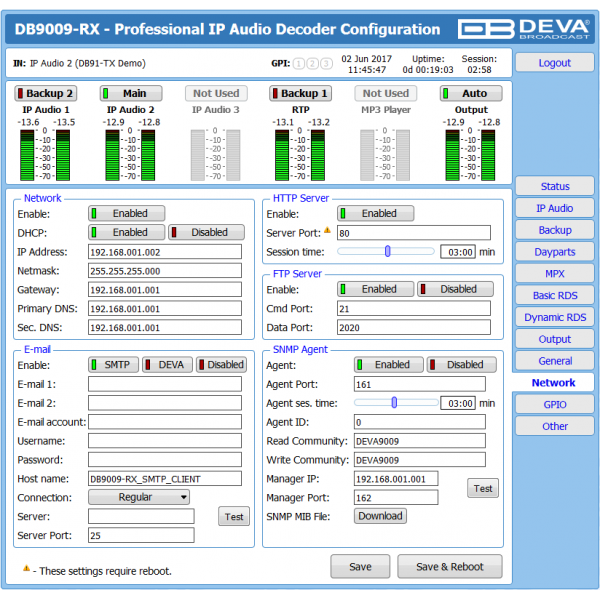Click HTTP Server Enabled button
The height and width of the screenshot is (600, 600).
(x=375, y=214)
